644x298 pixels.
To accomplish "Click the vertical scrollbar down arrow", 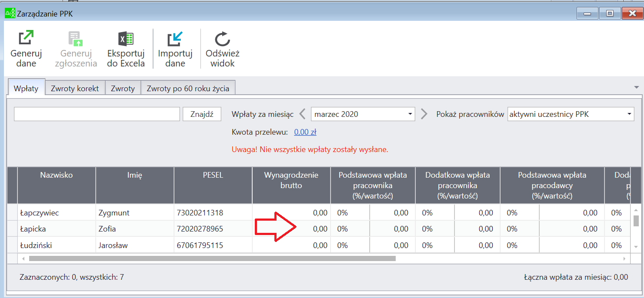I will (x=636, y=247).
